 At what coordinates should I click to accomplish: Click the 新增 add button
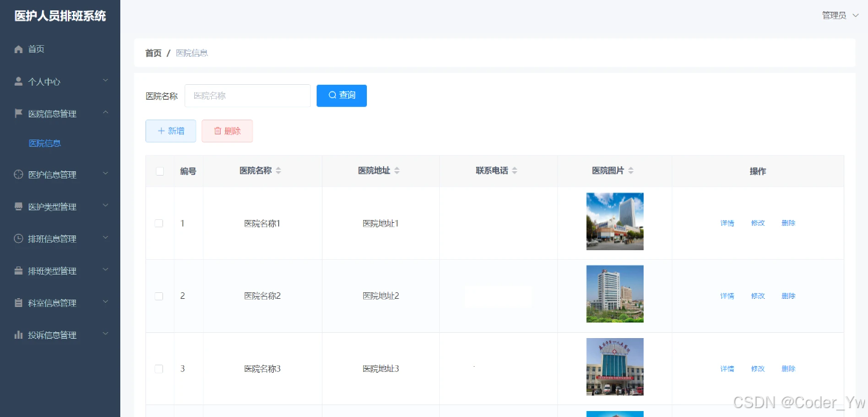[x=170, y=131]
